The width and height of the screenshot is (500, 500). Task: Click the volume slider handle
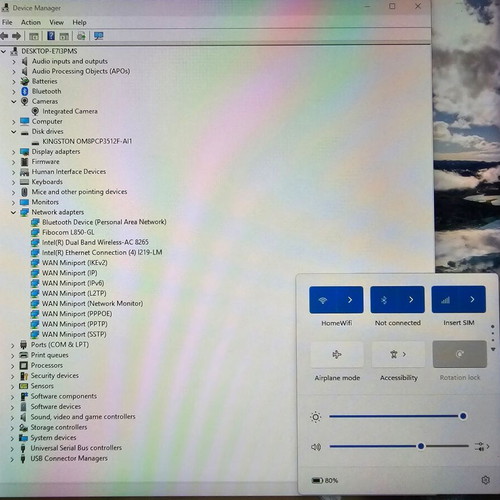tap(421, 446)
